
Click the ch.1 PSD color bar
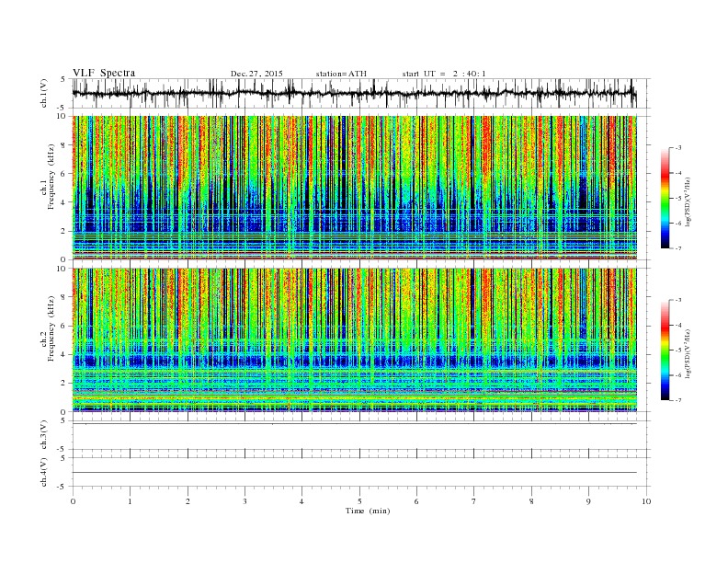tap(665, 199)
